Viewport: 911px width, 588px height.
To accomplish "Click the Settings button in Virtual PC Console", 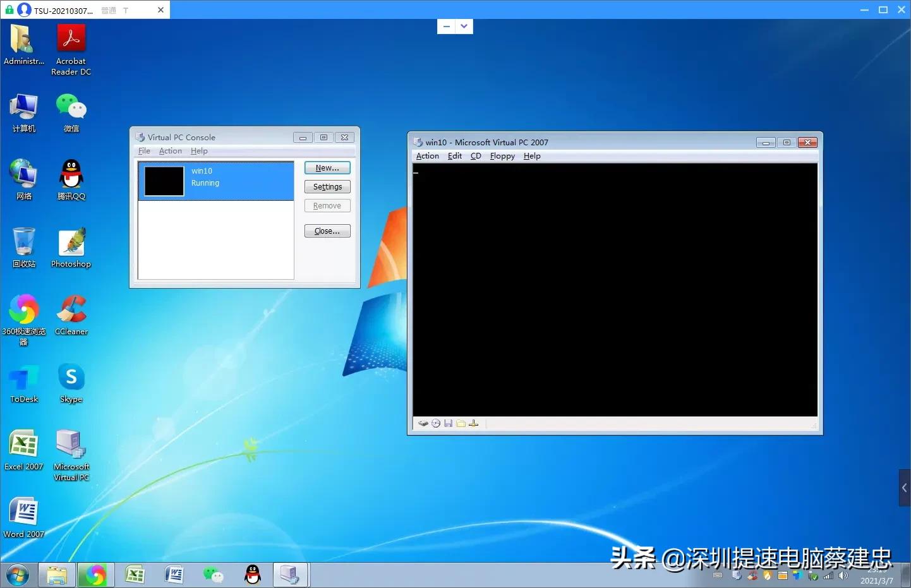I will (327, 187).
